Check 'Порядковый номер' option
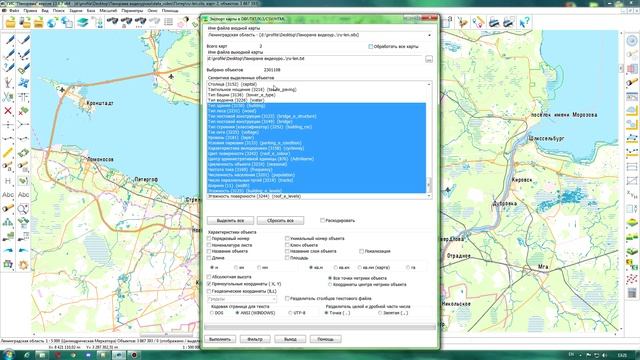The height and width of the screenshot is (360, 640). [209, 238]
